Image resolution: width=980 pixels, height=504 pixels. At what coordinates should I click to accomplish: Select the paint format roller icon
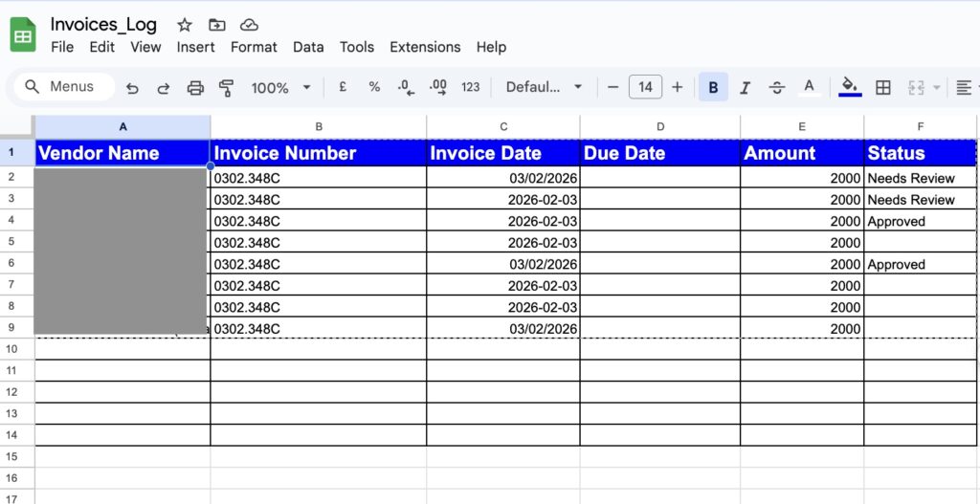pos(227,88)
